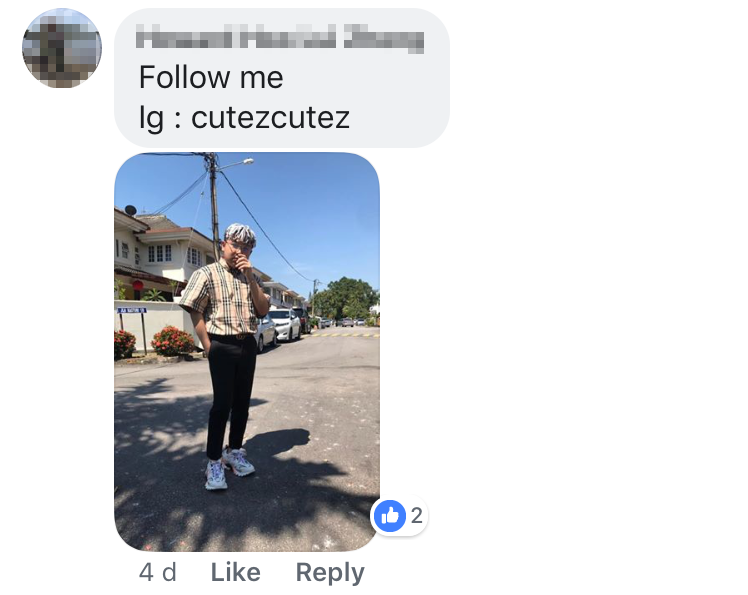Like this comment
Viewport: 748px width, 595px height.
(236, 572)
